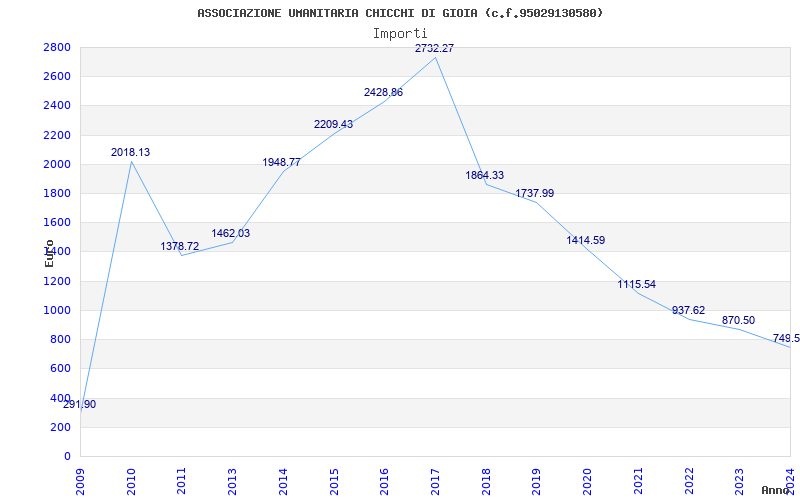Select the 2013 x-axis year label
This screenshot has width=800, height=500.
coord(233,482)
